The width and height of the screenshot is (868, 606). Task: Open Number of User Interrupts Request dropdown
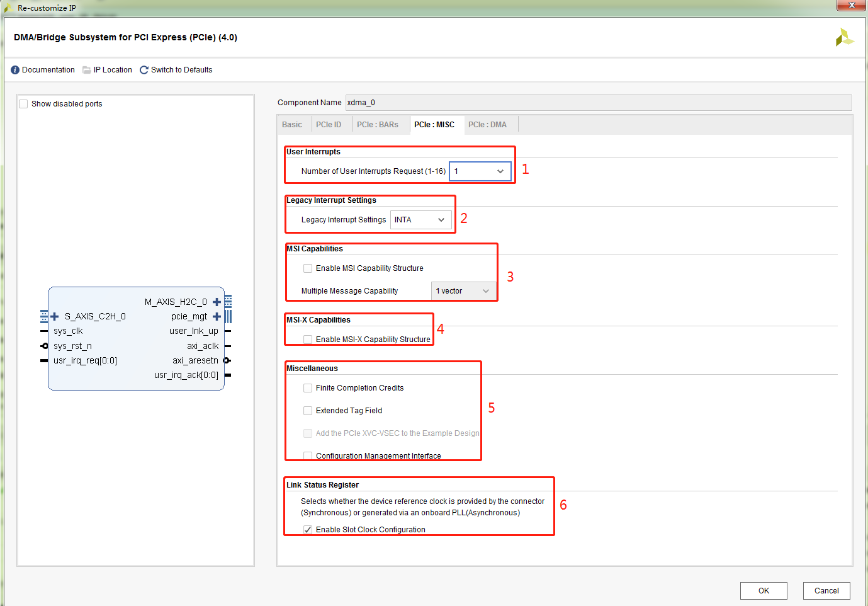[x=480, y=171]
